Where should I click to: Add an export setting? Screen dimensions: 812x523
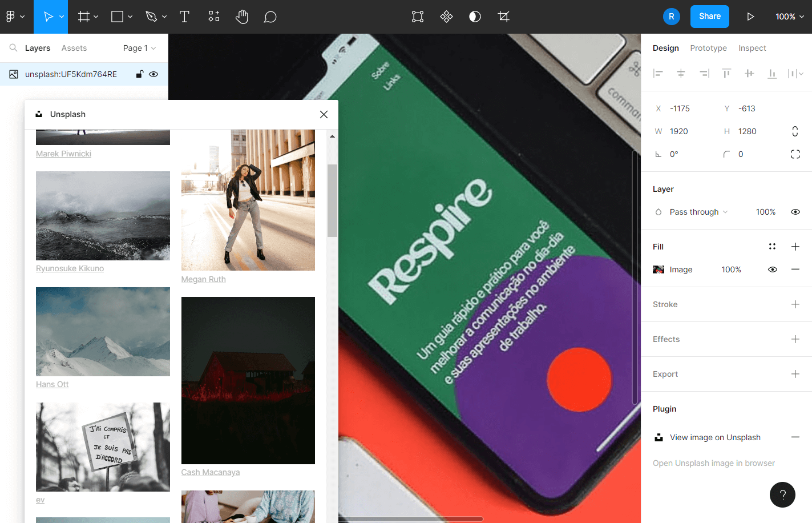coord(795,374)
